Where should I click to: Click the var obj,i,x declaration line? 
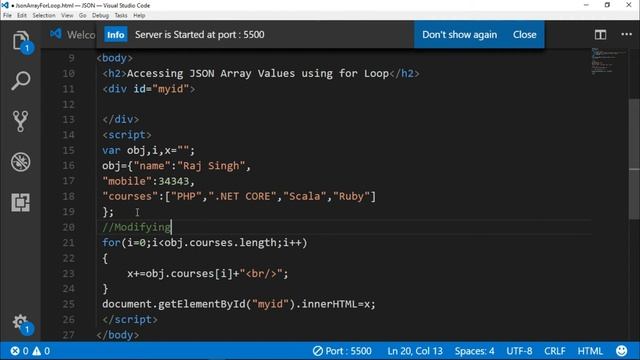(149, 150)
